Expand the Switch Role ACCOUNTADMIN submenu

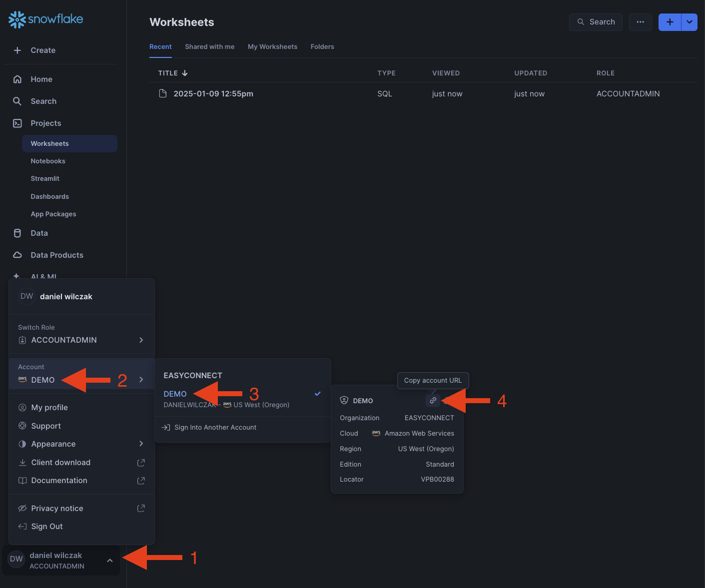pyautogui.click(x=81, y=340)
